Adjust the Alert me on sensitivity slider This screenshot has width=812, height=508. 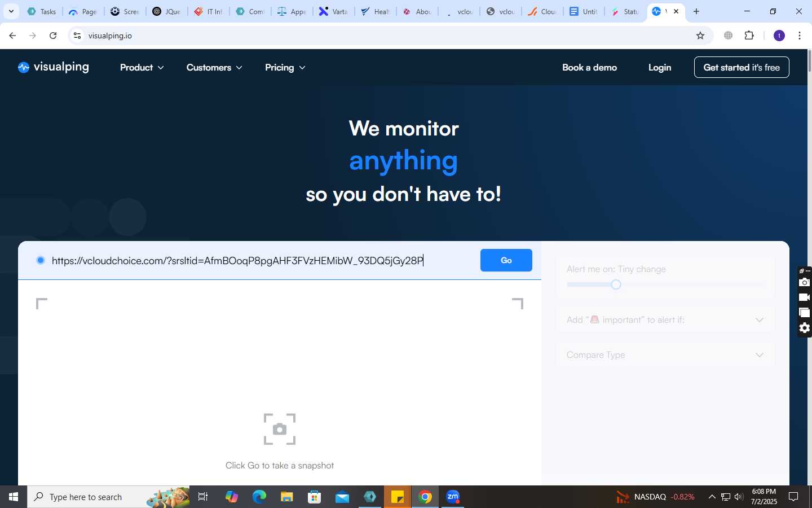pos(616,284)
